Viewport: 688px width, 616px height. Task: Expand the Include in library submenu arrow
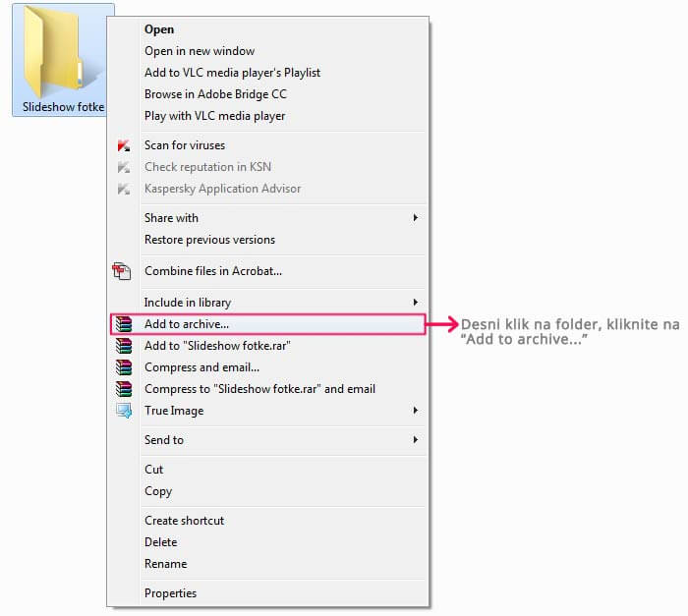pyautogui.click(x=416, y=303)
